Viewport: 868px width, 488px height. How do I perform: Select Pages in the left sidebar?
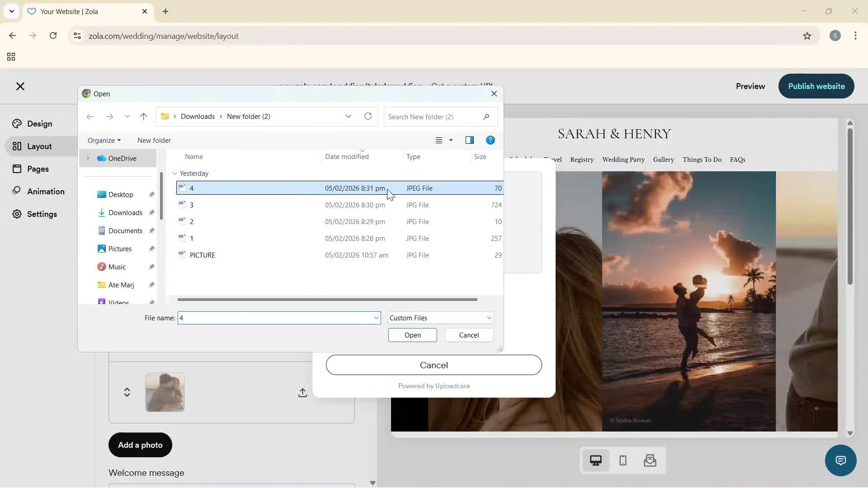click(38, 169)
